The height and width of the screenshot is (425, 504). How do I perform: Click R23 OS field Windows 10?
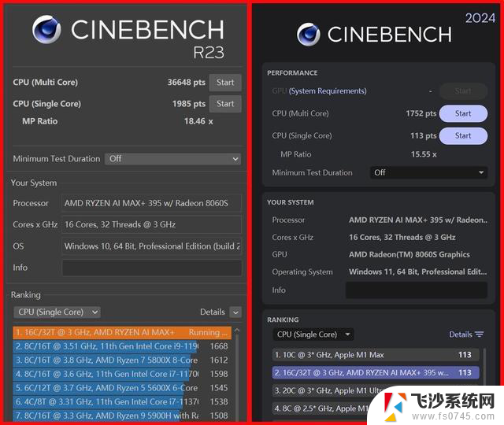point(151,246)
